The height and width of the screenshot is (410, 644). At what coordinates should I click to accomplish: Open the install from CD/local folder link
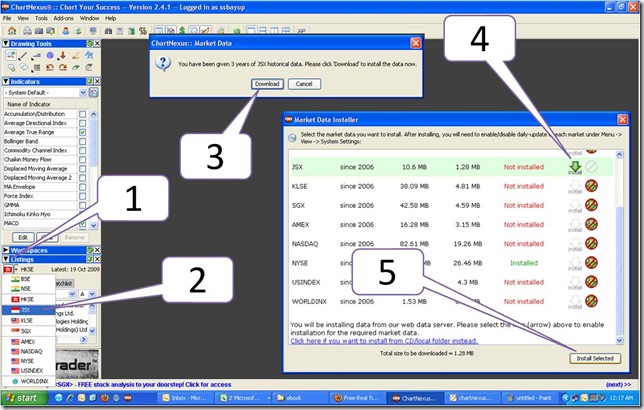pyautogui.click(x=384, y=341)
